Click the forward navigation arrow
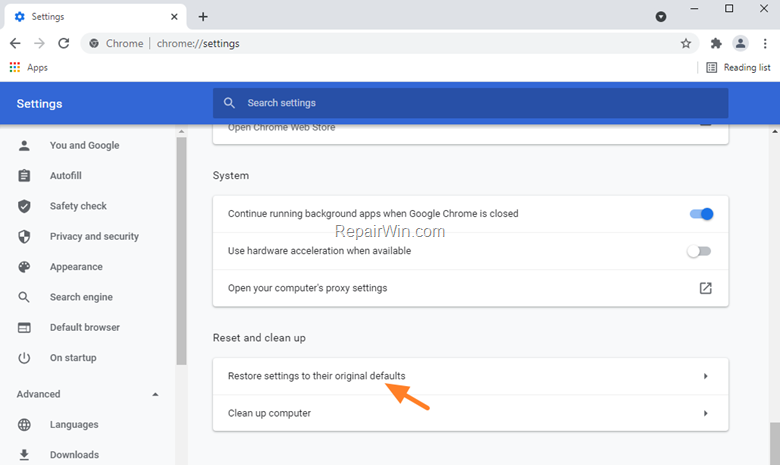 [x=39, y=43]
